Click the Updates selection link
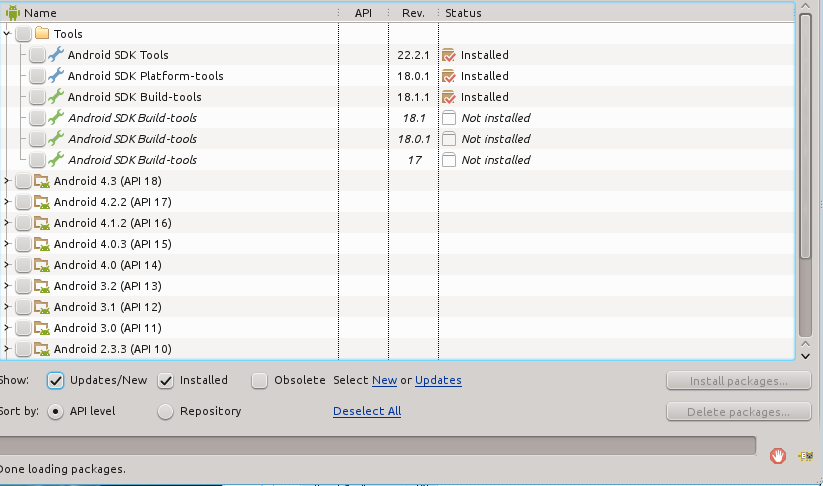Image resolution: width=823 pixels, height=486 pixels. tap(438, 380)
